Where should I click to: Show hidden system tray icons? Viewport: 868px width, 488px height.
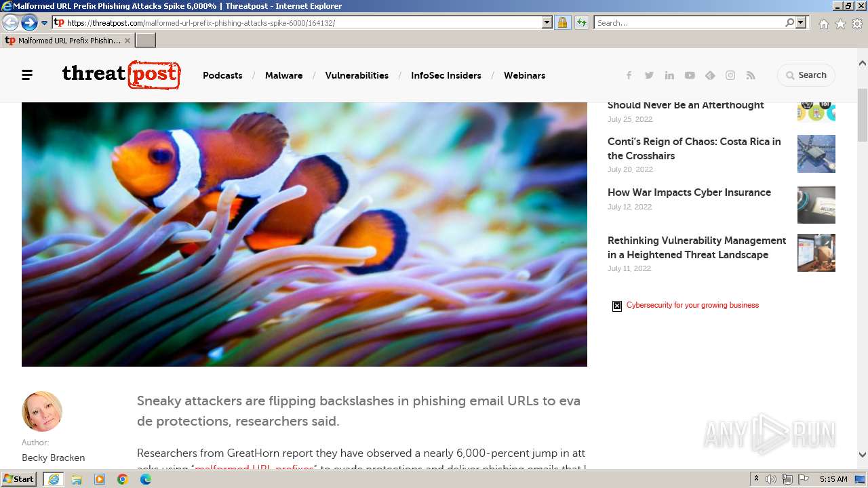(x=757, y=479)
